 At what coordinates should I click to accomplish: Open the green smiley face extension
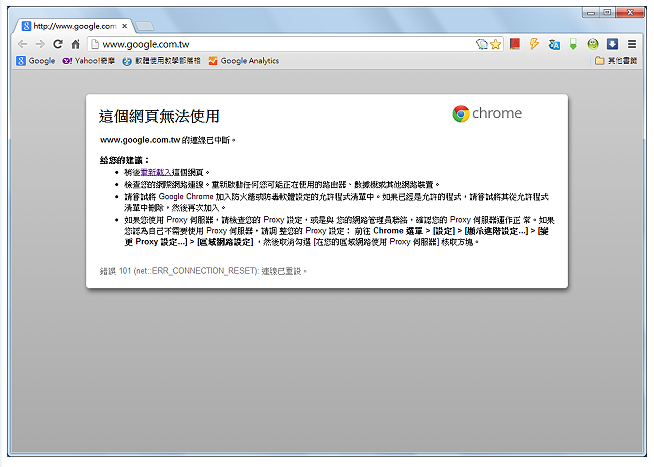coord(593,44)
